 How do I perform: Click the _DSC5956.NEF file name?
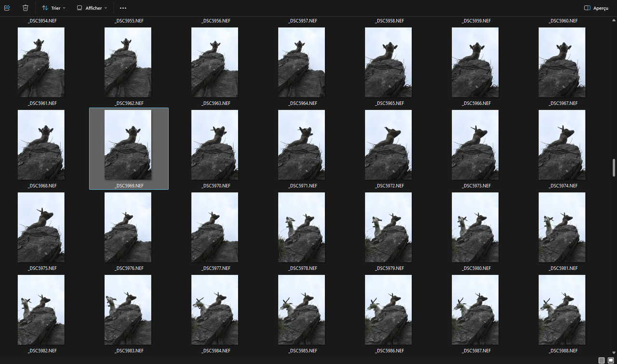tap(216, 21)
